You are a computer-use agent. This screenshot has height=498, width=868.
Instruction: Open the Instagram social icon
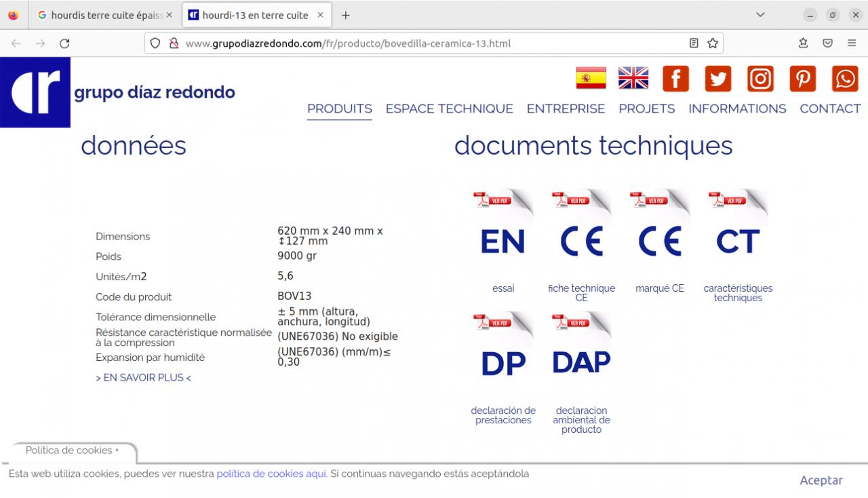coord(760,79)
